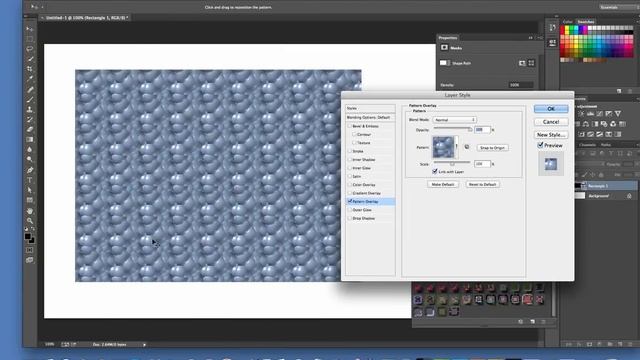640x360 pixels.
Task: Create new preset from current pattern
Action: (467, 147)
